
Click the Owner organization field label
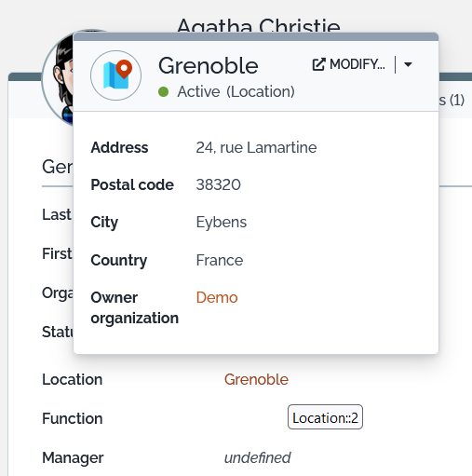tap(134, 307)
